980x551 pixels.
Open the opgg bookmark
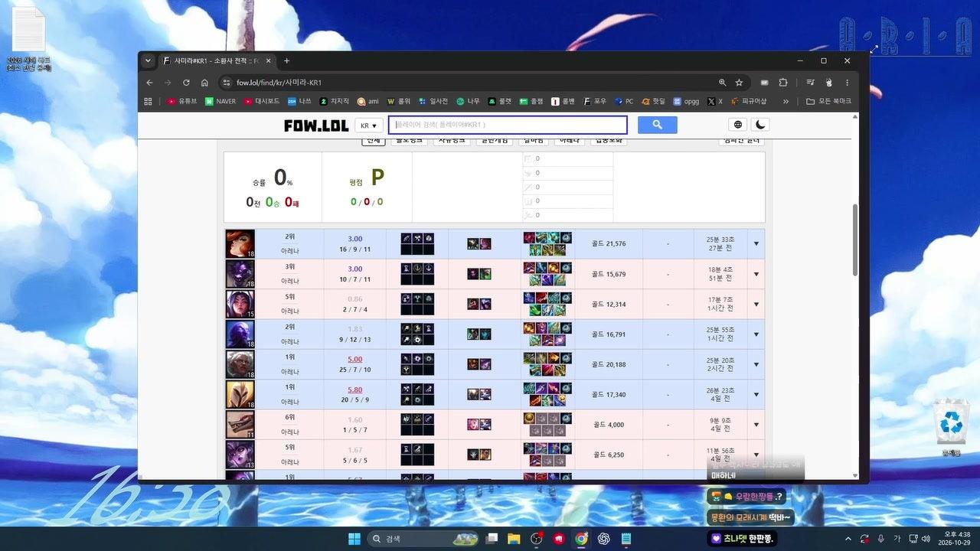[686, 101]
